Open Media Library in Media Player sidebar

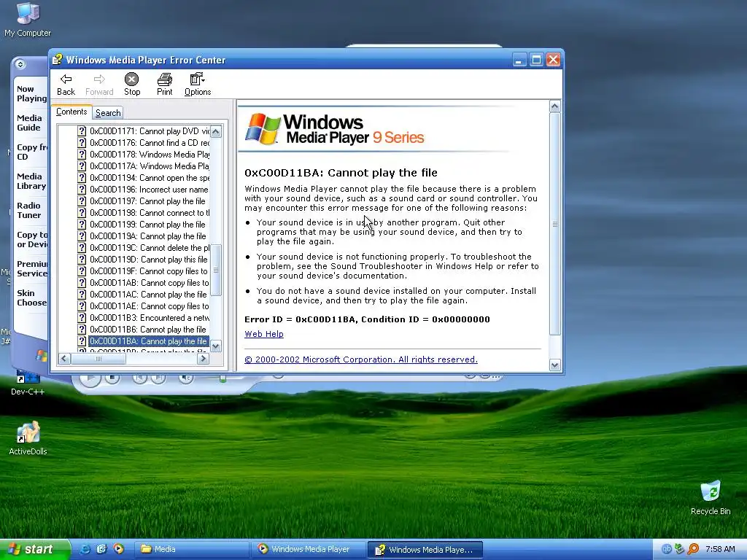(x=31, y=182)
